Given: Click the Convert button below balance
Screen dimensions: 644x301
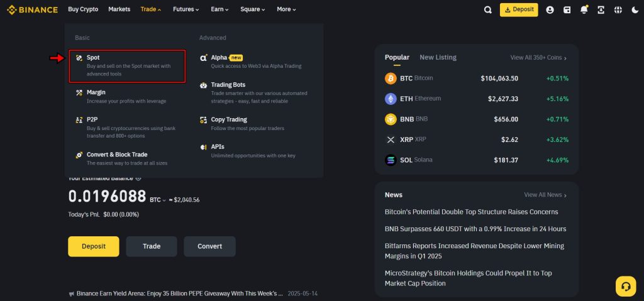Looking at the screenshot, I should click(x=210, y=246).
